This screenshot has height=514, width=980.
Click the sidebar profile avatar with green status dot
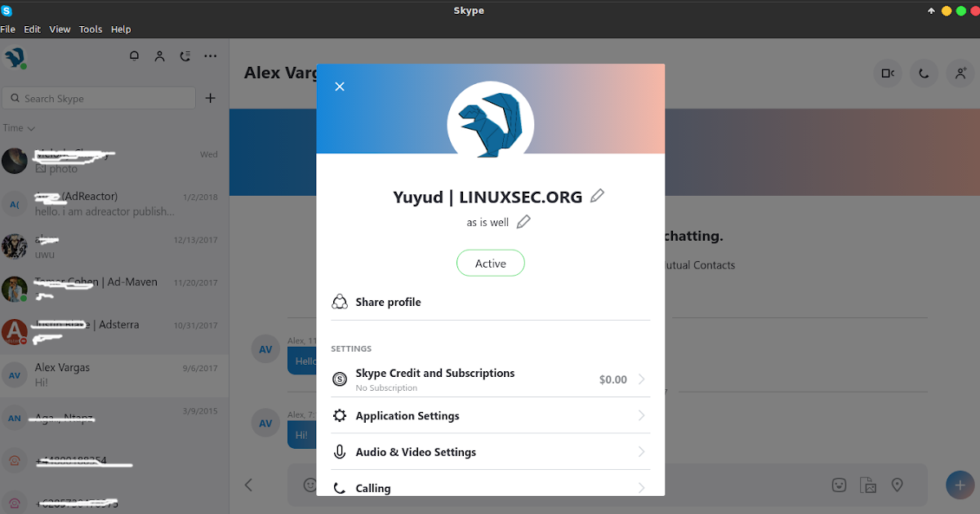coord(16,58)
